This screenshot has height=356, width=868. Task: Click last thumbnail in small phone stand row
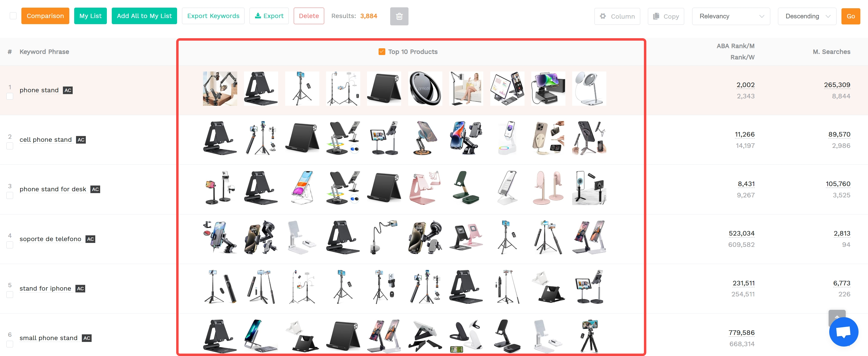click(x=589, y=336)
